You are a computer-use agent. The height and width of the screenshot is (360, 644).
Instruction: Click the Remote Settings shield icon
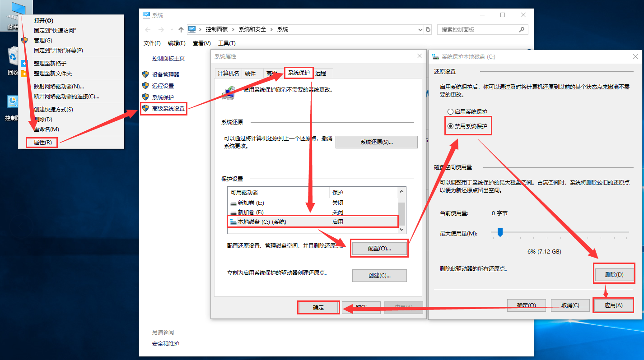(145, 86)
